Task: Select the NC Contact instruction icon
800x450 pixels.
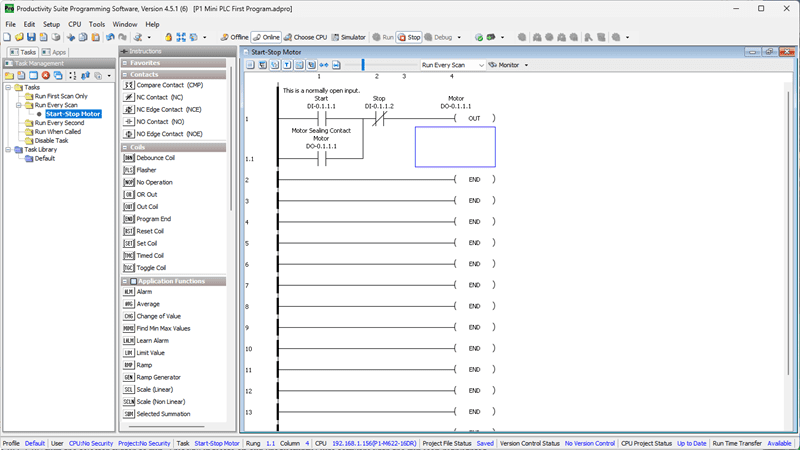Action: tap(129, 98)
